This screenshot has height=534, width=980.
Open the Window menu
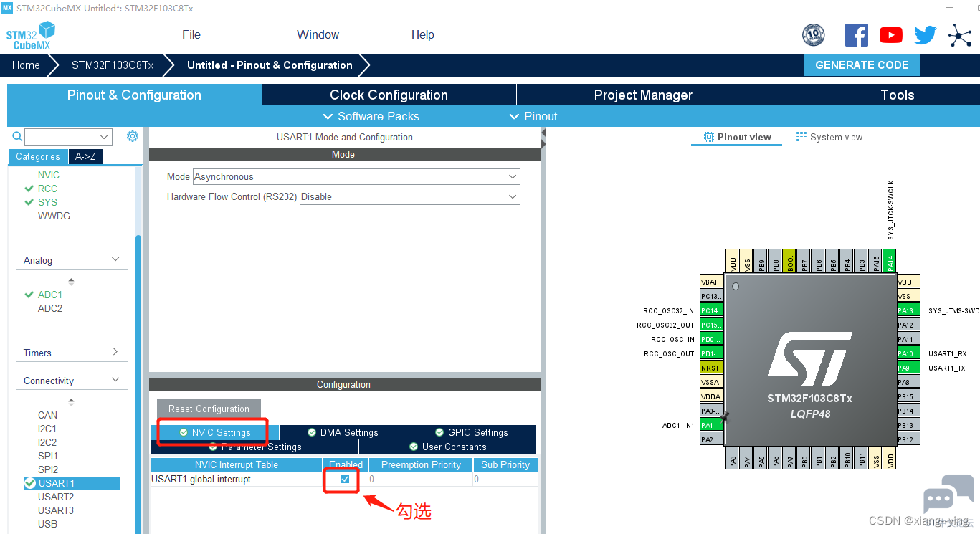318,34
